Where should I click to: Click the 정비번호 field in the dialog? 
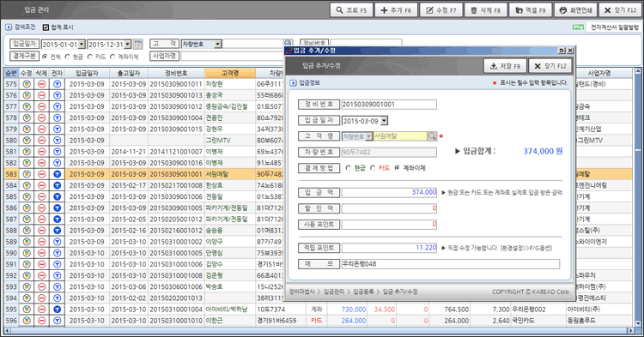[x=389, y=104]
